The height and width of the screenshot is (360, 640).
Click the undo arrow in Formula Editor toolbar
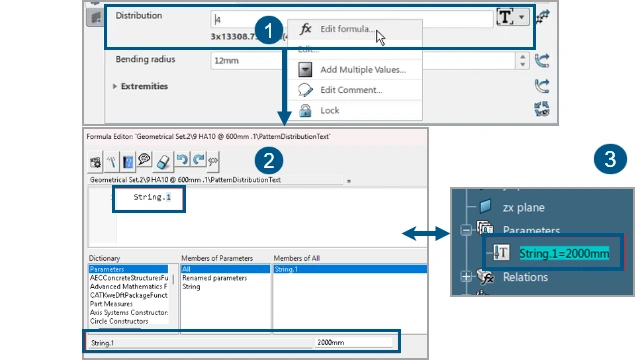tap(182, 160)
